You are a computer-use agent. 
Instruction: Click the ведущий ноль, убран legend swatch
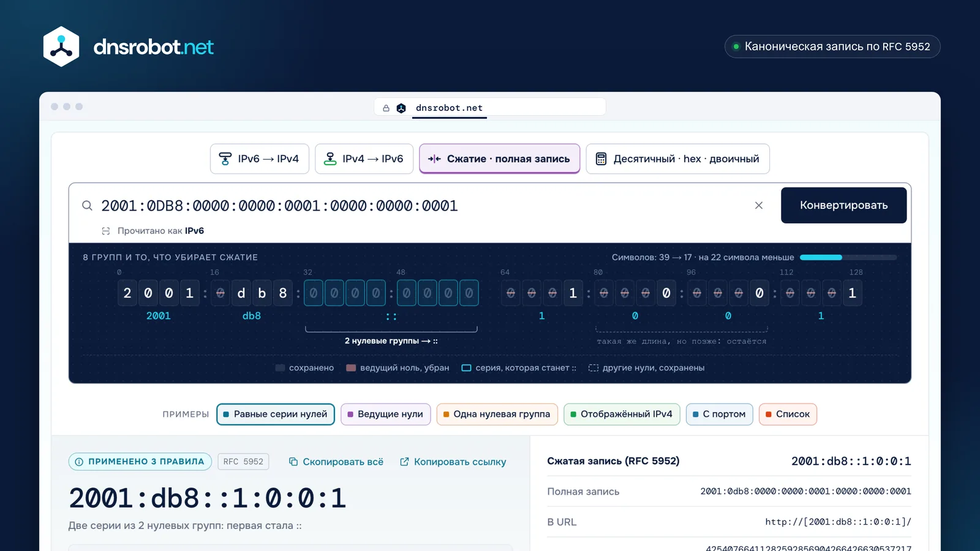tap(351, 368)
